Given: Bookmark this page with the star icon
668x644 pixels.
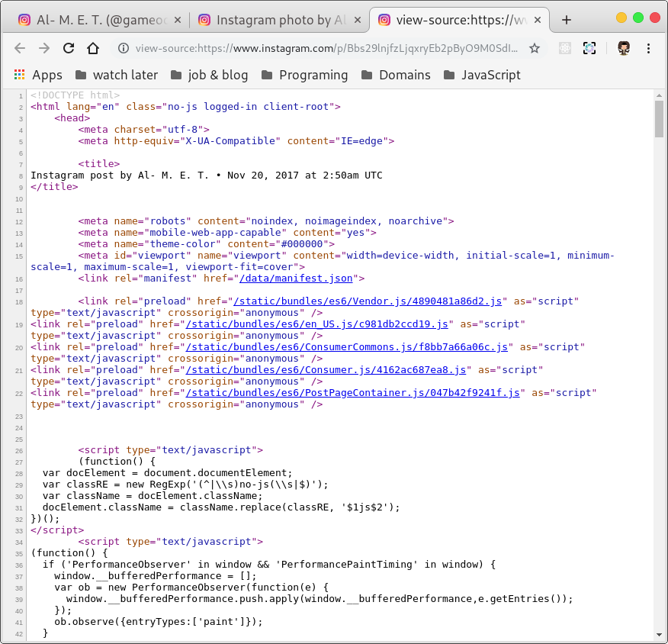Looking at the screenshot, I should (535, 48).
